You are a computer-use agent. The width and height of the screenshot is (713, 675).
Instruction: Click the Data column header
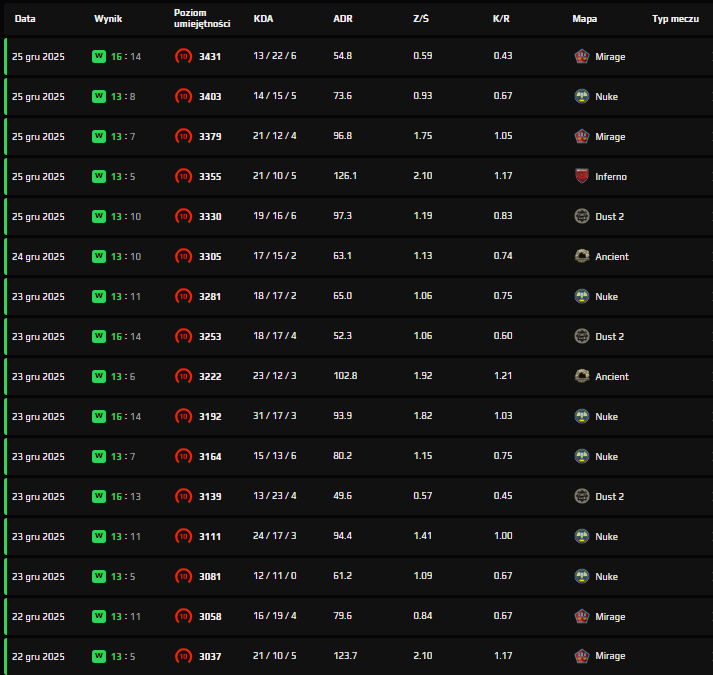coord(25,19)
